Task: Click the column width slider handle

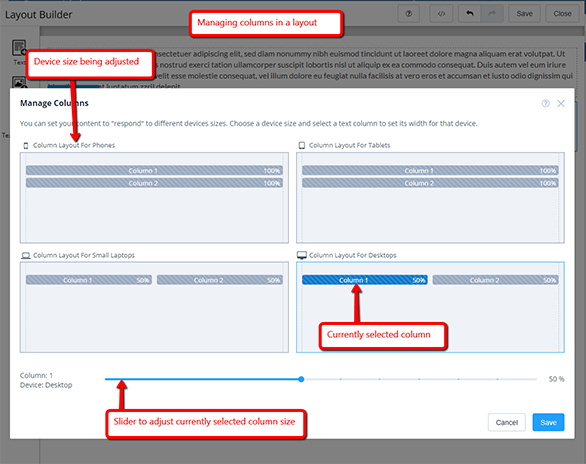Action: coord(301,379)
